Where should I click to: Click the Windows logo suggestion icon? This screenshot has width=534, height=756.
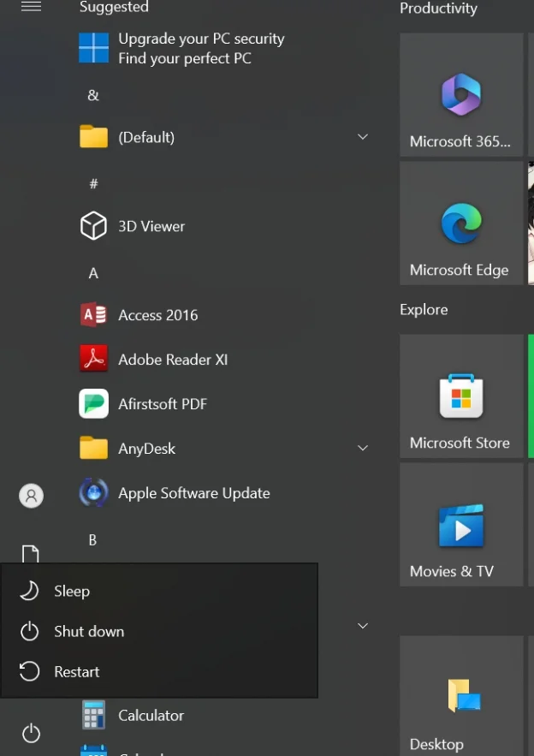pyautogui.click(x=93, y=48)
